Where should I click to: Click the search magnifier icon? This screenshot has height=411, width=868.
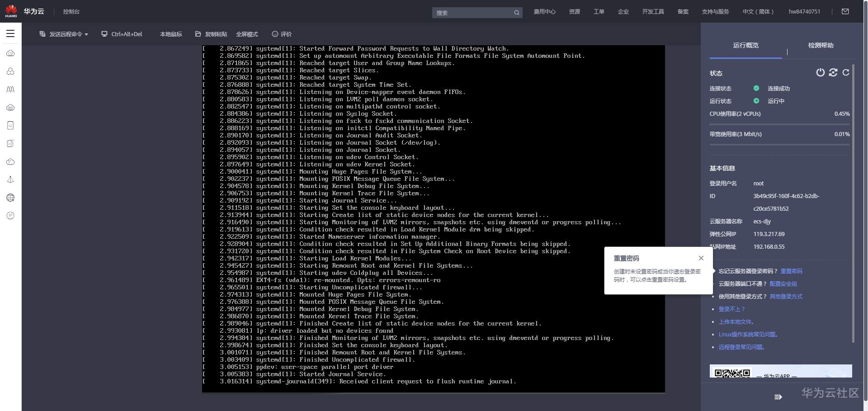pos(517,13)
